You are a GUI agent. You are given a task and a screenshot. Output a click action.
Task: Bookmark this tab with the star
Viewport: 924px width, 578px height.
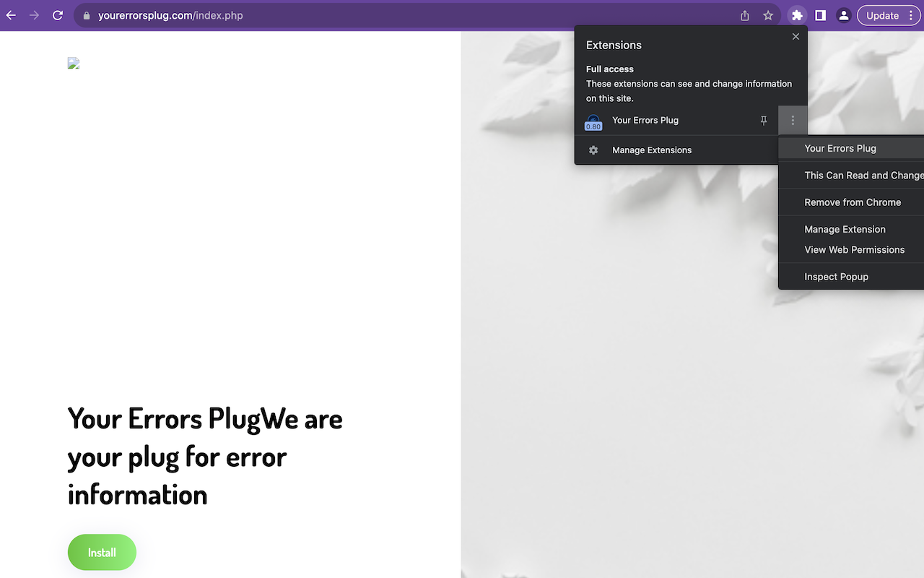pyautogui.click(x=768, y=15)
